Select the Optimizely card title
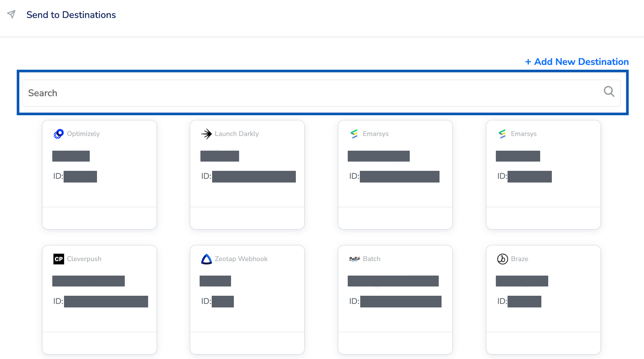The width and height of the screenshot is (644, 359). 83,134
